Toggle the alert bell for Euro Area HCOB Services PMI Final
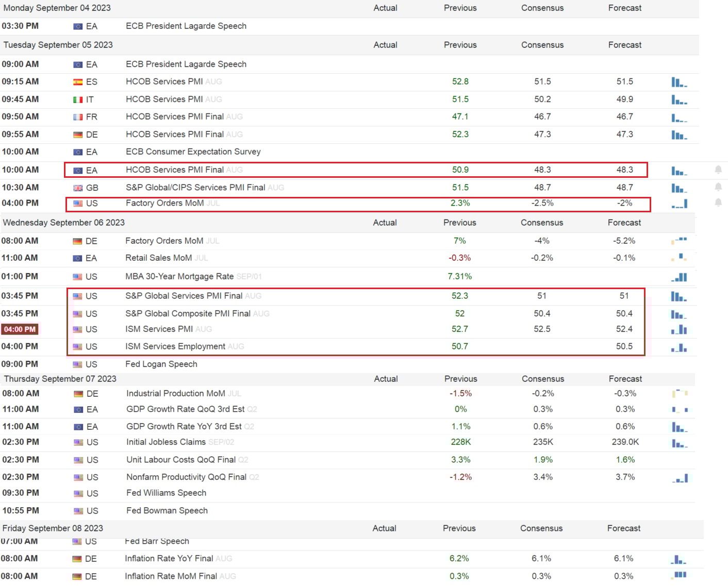This screenshot has width=728, height=587. coord(718,170)
